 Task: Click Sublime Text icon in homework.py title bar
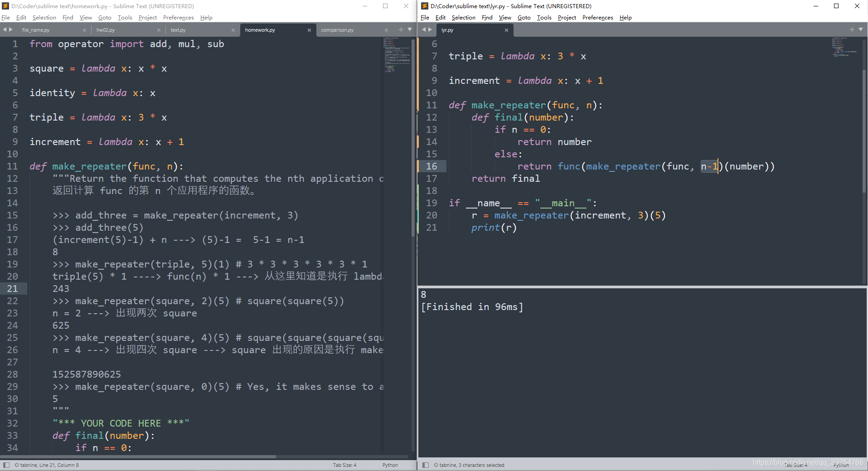5,6
